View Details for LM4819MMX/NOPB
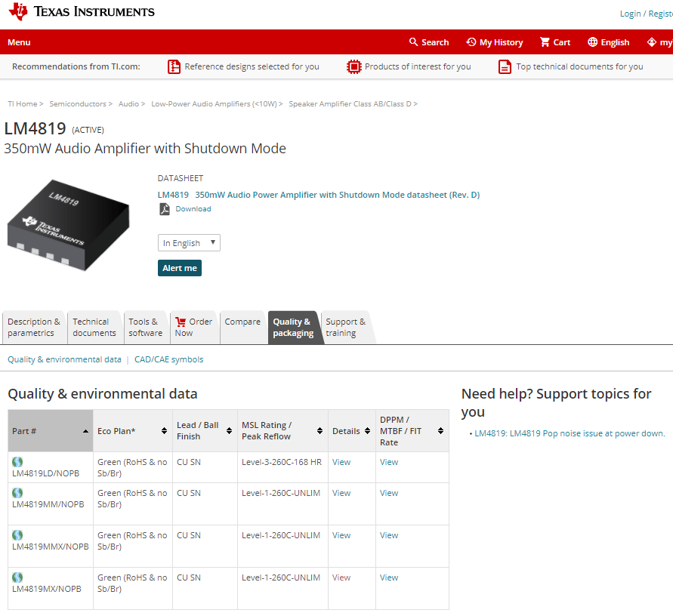The height and width of the screenshot is (616, 673). tap(341, 535)
